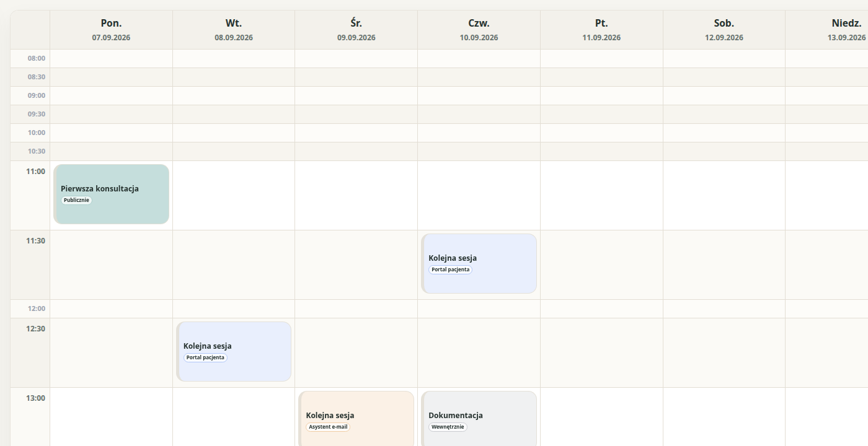868x446 pixels.
Task: Select the Pt. 11.09.2026 column header
Action: point(601,30)
